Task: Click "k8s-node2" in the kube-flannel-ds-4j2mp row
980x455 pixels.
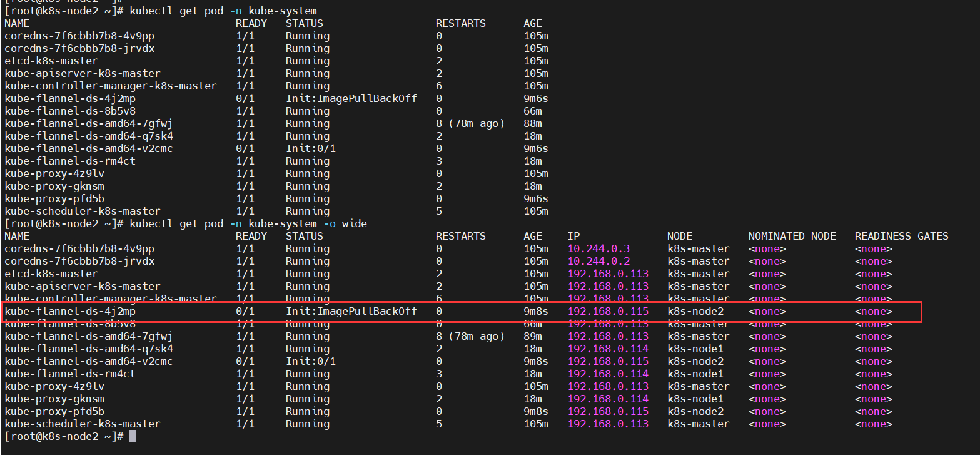Action: click(695, 311)
